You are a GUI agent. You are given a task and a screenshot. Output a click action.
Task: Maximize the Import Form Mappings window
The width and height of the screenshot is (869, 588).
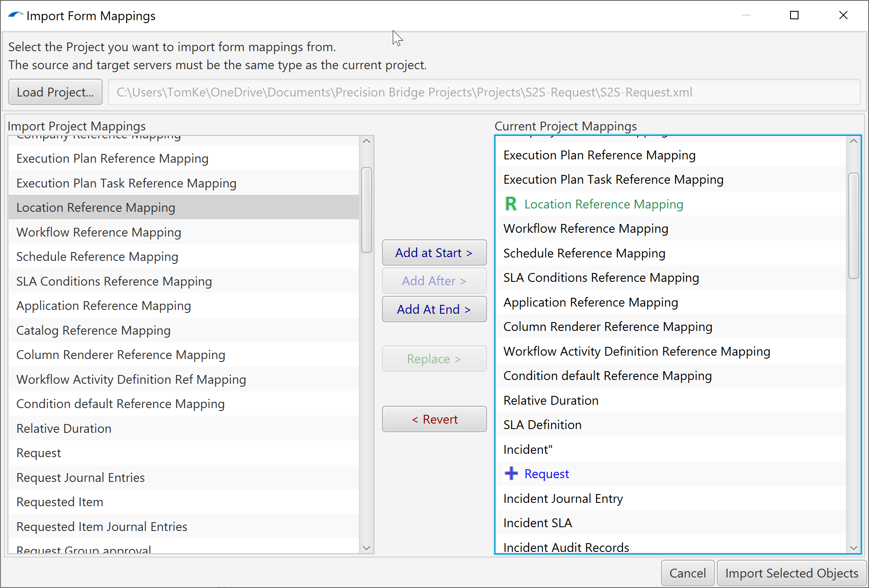coord(794,16)
